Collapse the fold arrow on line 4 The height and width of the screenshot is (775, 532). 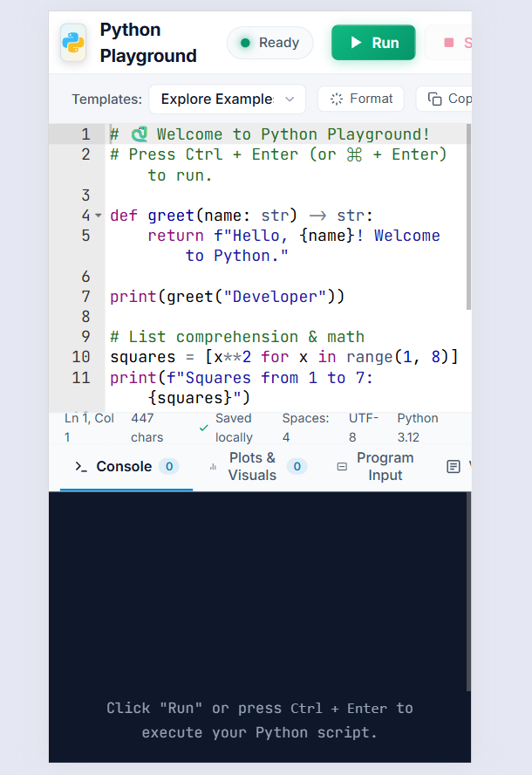point(98,216)
